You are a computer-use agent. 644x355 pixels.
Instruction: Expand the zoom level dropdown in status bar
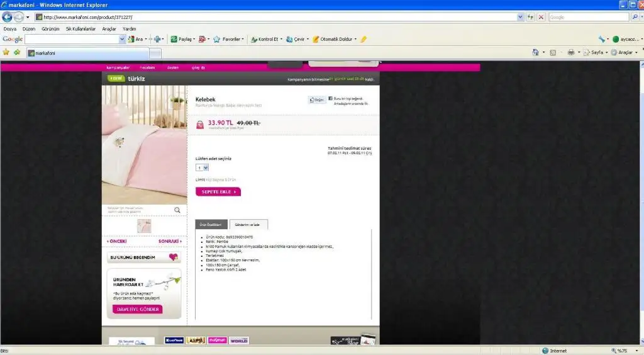pos(636,351)
